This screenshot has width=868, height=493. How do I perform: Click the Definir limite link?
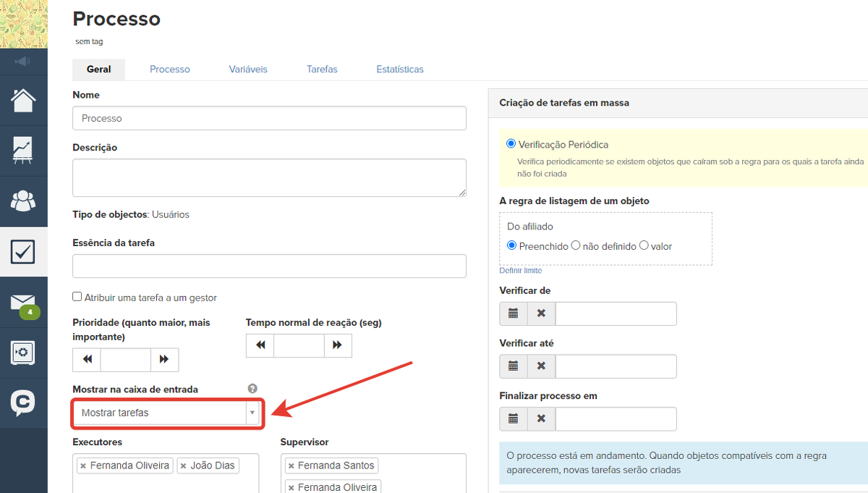(x=520, y=271)
